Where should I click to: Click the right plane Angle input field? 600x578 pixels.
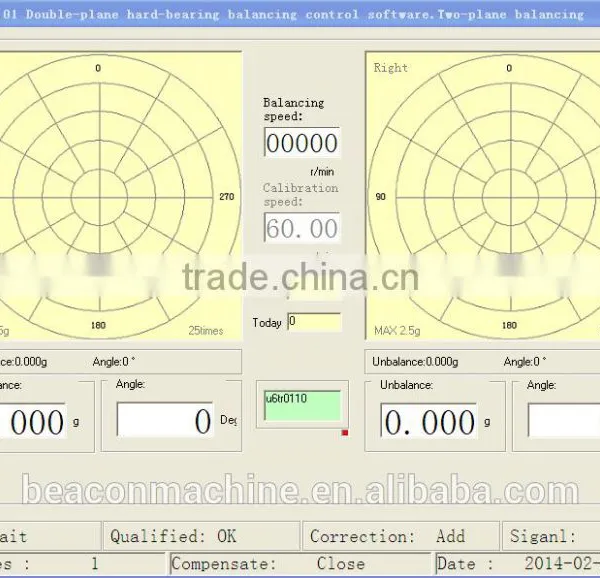pyautogui.click(x=564, y=421)
